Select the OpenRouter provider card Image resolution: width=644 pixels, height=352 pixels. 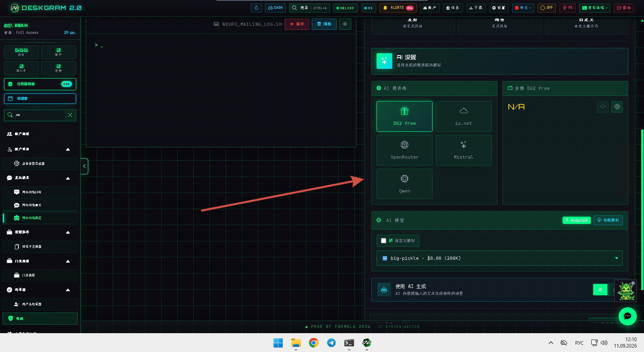point(404,150)
